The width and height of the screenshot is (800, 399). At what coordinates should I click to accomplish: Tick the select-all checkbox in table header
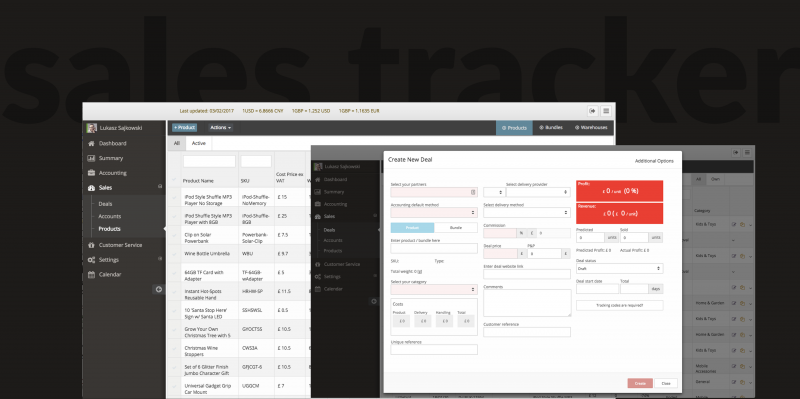(175, 180)
